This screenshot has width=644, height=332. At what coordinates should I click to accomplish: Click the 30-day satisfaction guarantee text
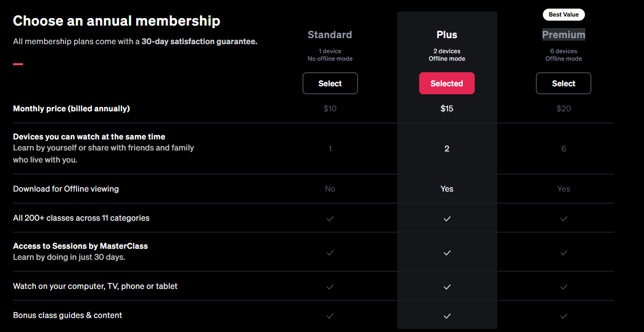click(199, 42)
